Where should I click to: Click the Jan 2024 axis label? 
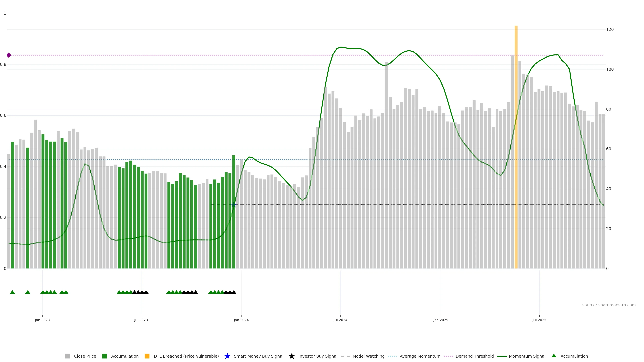pos(241,320)
